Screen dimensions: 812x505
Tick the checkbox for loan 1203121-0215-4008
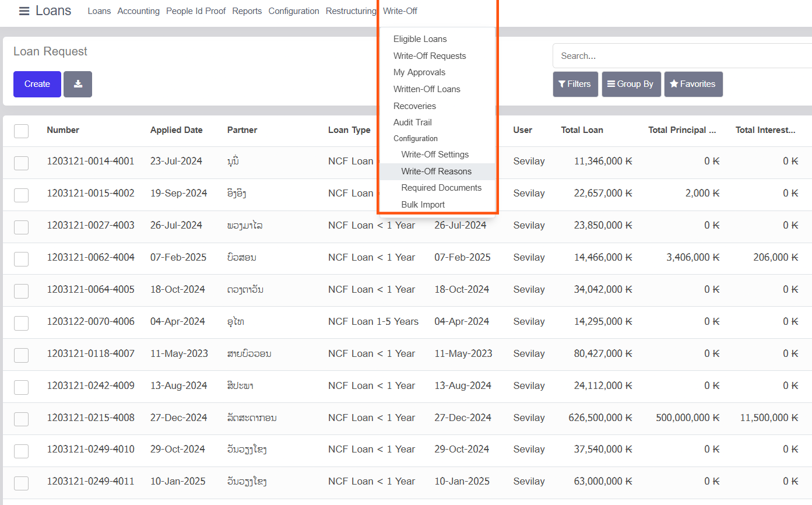(22, 419)
